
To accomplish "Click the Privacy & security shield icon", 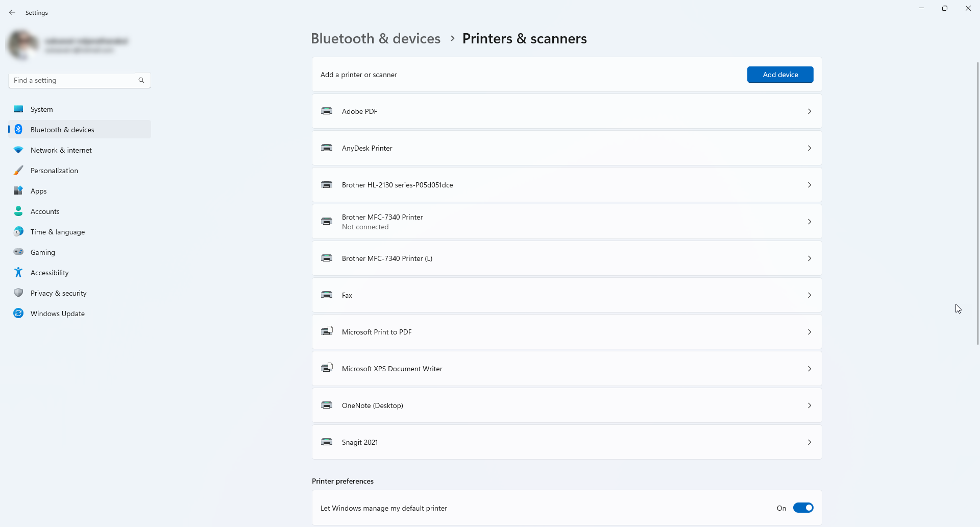I will click(x=18, y=293).
